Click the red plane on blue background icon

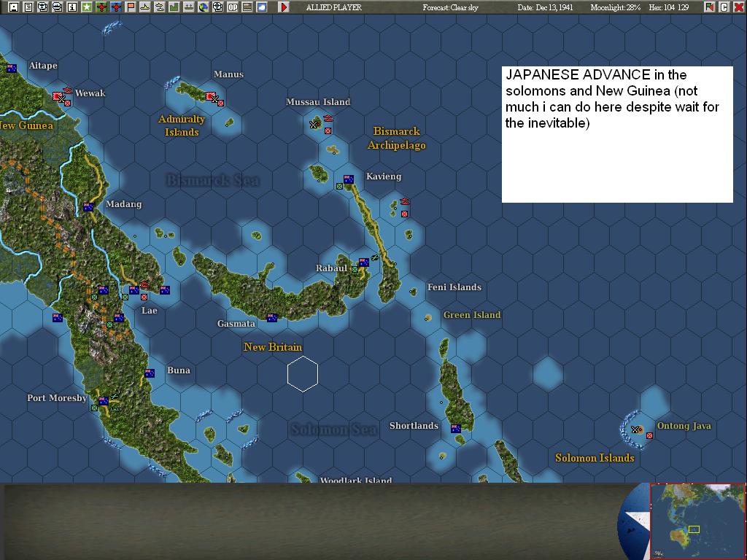point(116,7)
